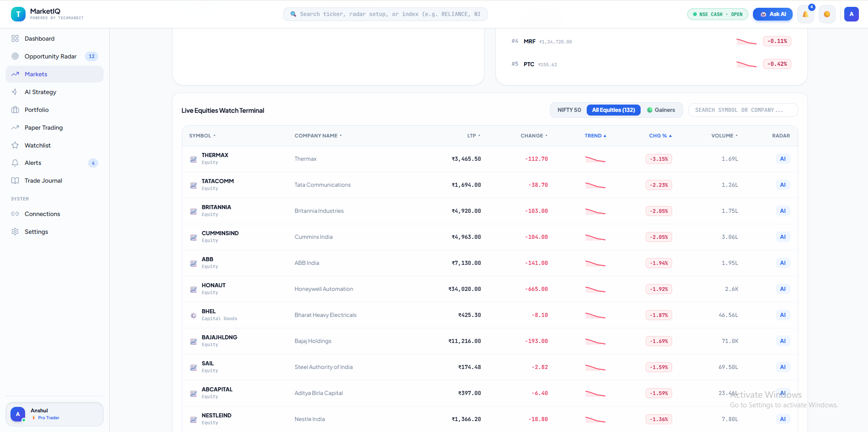Click the HONAUT trend sparkline

[x=595, y=290]
